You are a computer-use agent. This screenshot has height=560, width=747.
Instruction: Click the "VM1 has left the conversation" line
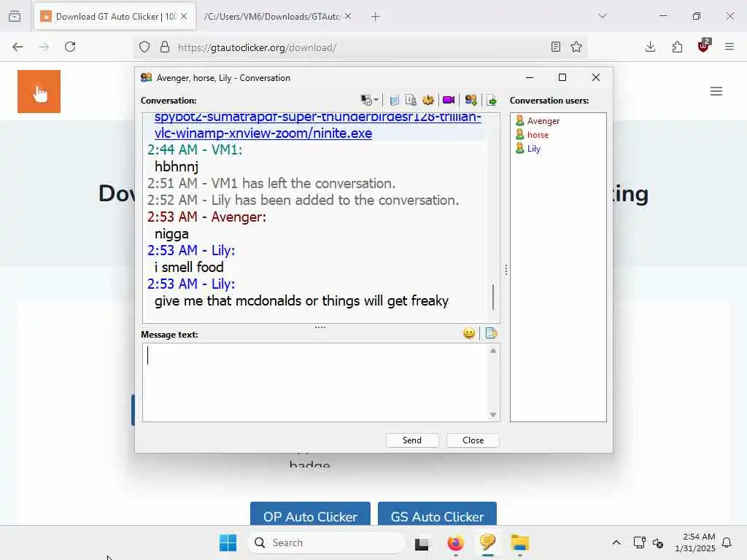[271, 183]
